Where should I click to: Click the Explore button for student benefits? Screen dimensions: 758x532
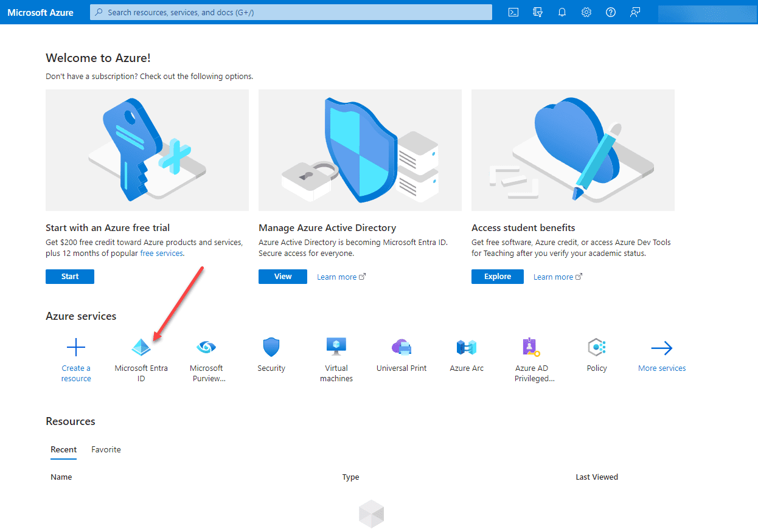pyautogui.click(x=498, y=277)
